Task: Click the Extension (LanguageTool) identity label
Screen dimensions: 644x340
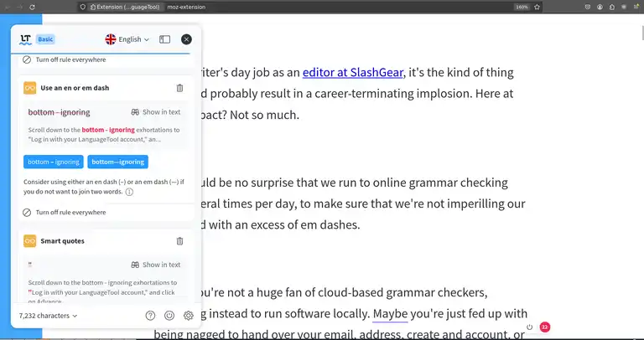Action: (x=125, y=7)
